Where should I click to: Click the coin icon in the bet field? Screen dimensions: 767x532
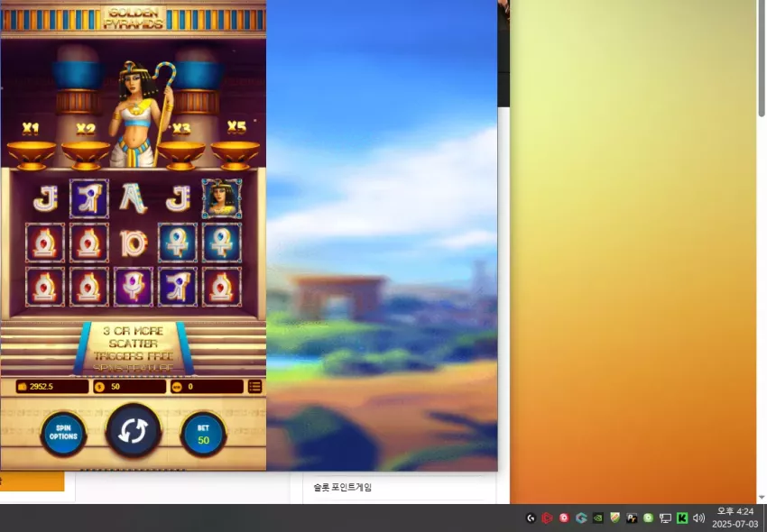point(100,387)
